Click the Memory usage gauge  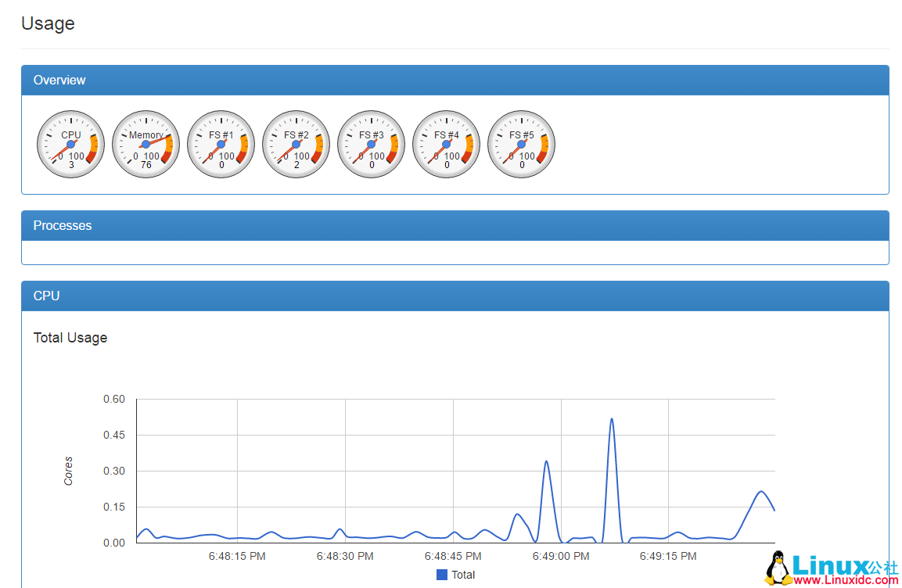click(146, 145)
